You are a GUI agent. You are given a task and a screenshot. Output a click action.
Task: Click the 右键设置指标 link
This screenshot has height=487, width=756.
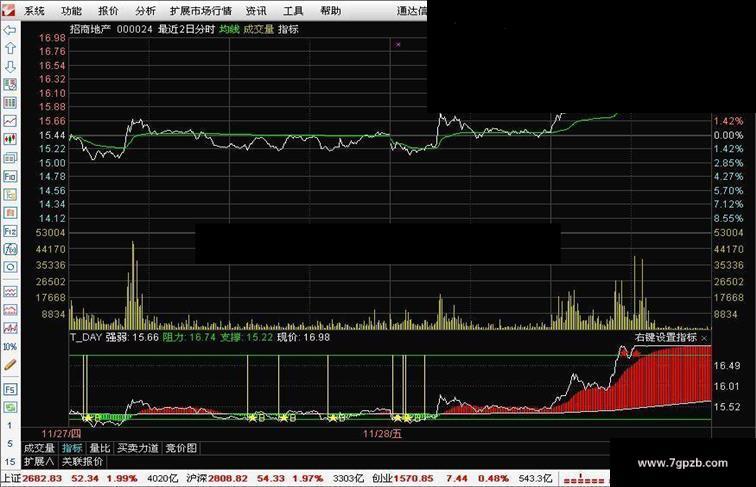[x=666, y=338]
